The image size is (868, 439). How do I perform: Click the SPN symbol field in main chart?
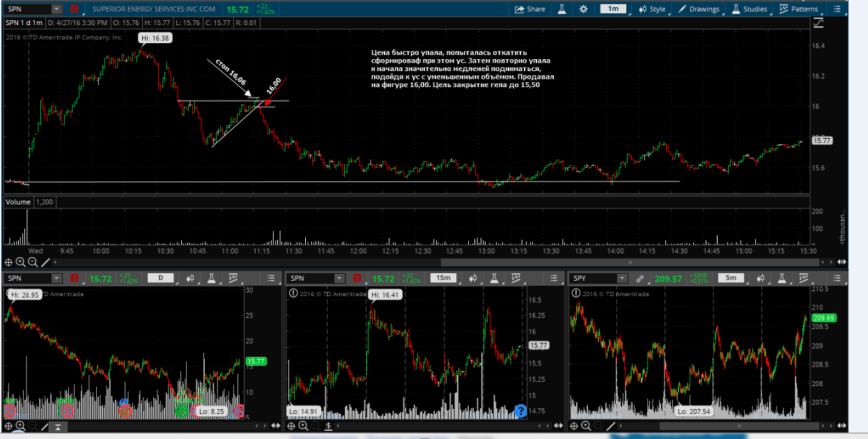pos(28,9)
